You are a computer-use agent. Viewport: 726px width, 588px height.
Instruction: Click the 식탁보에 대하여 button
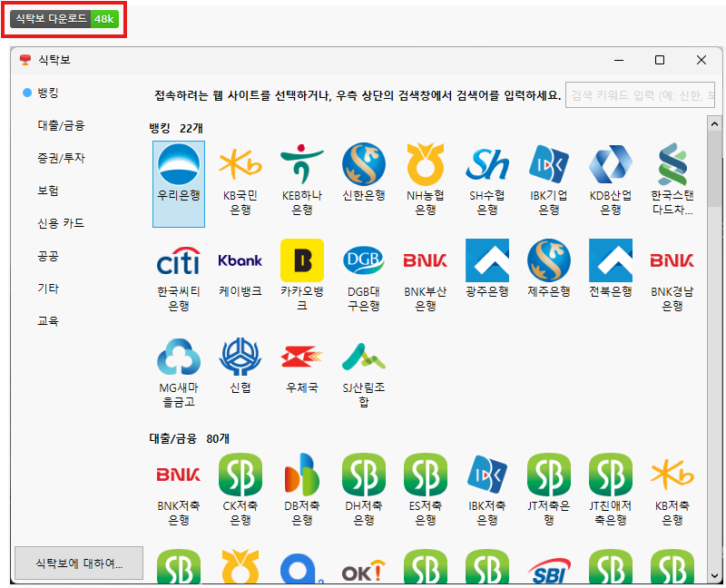(x=79, y=563)
